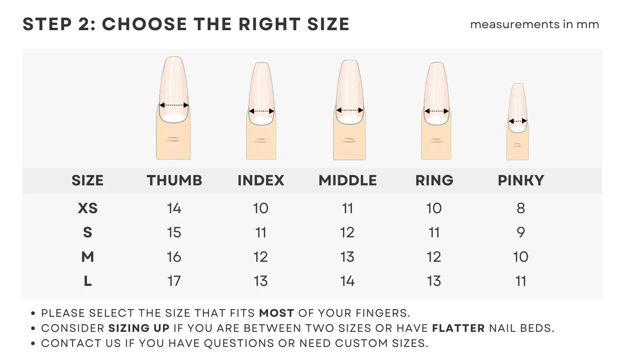Click the 'measurements in mm' note

click(535, 25)
